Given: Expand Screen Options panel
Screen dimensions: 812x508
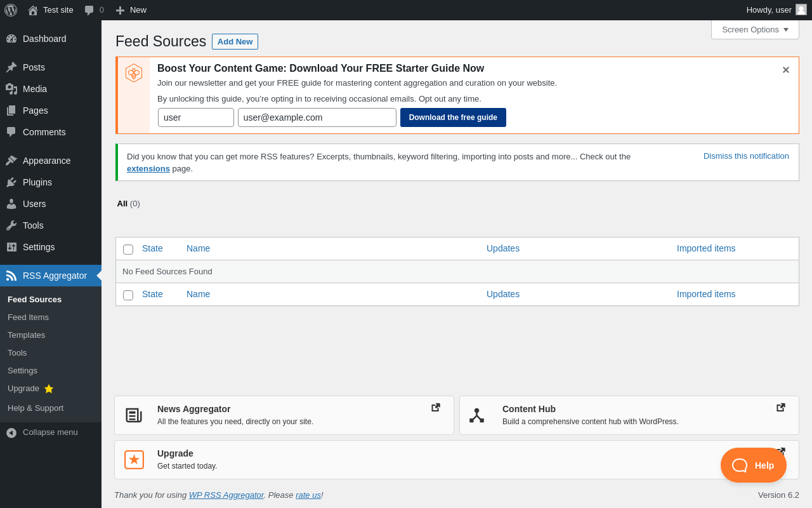Looking at the screenshot, I should click(x=755, y=29).
